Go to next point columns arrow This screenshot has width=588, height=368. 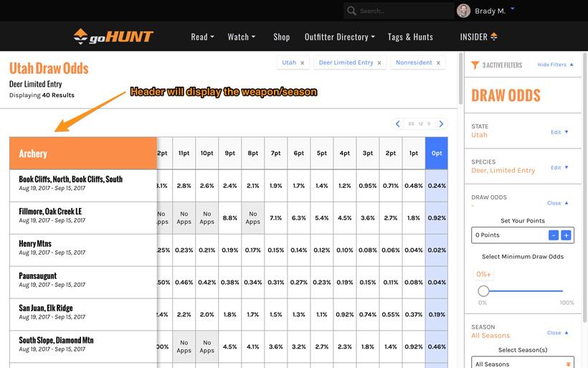441,124
